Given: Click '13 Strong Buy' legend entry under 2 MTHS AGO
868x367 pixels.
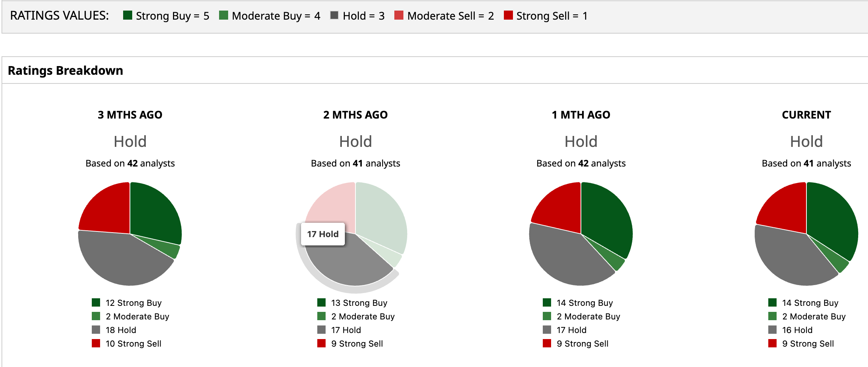Looking at the screenshot, I should click(x=359, y=303).
